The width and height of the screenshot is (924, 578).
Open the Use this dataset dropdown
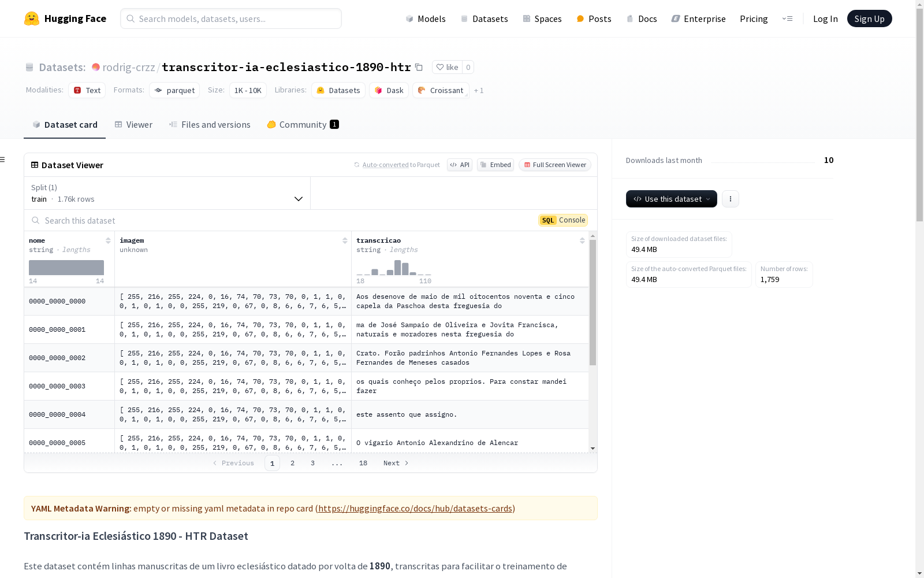click(672, 199)
